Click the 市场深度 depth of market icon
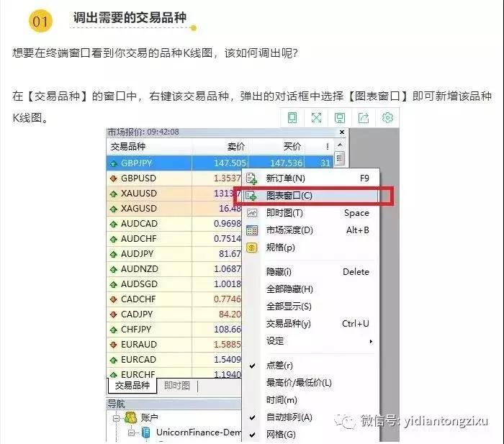Viewport: 504px width, 444px height. tap(252, 230)
